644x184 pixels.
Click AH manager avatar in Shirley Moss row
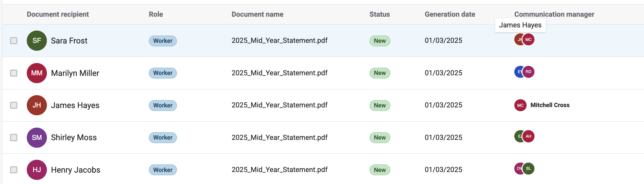529,136
